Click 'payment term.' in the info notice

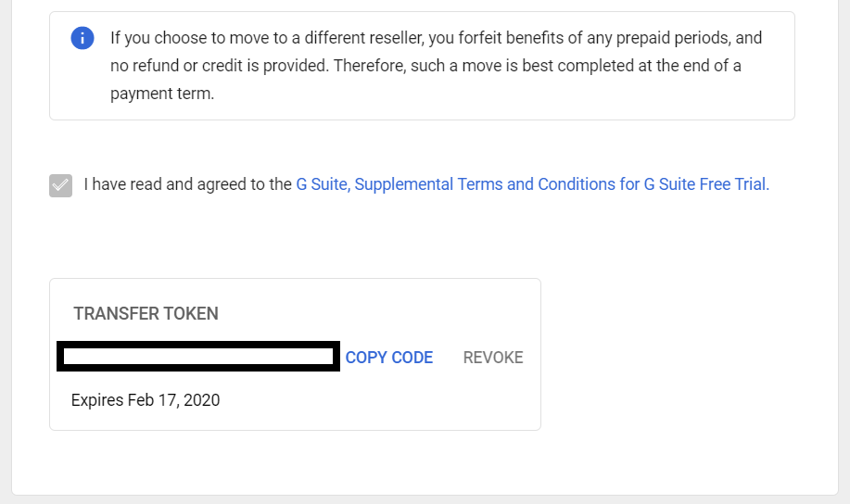(x=162, y=94)
